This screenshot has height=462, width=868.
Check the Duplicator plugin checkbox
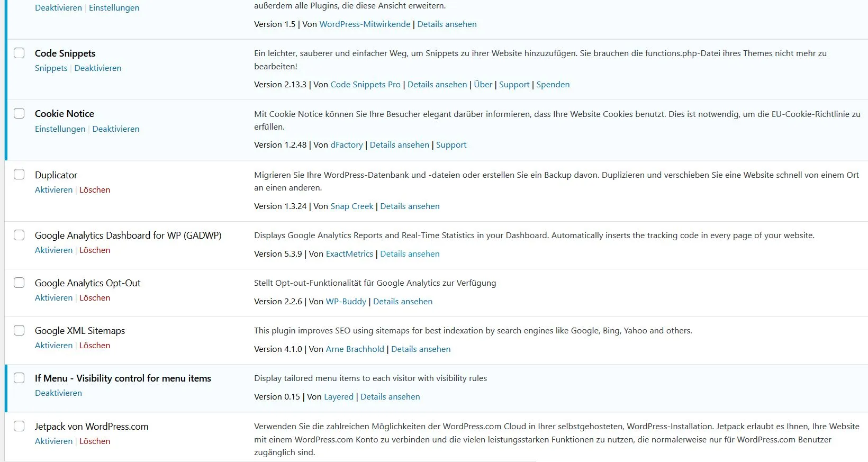point(19,174)
